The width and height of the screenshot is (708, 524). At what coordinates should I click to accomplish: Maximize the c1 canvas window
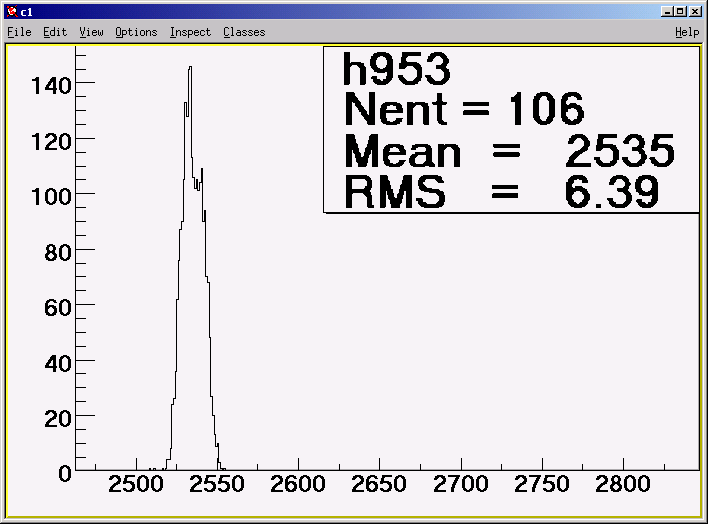(x=681, y=11)
